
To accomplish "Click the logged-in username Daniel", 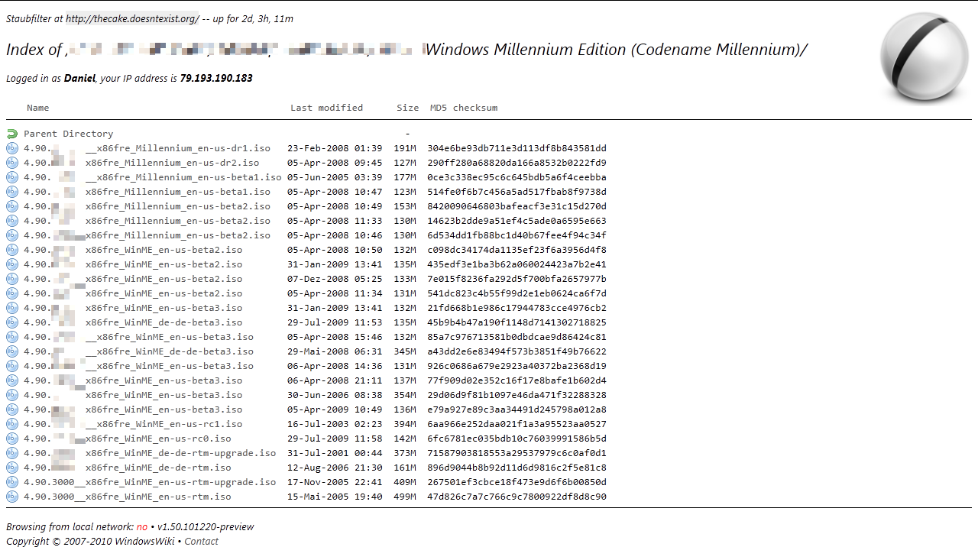I will [x=79, y=79].
